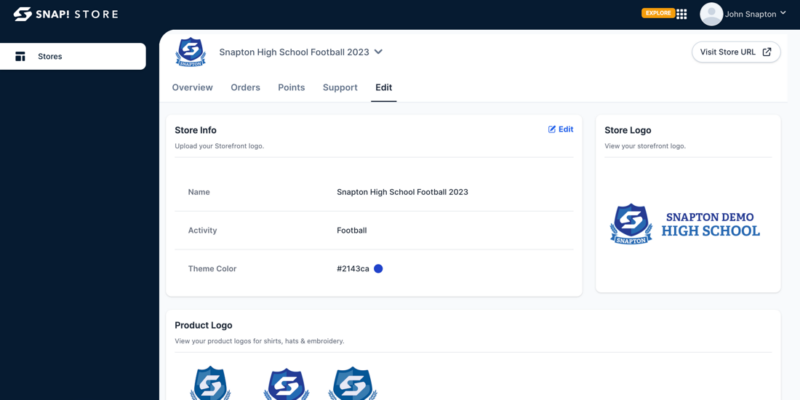Click the Stores layout icon in sidebar
Image resolution: width=800 pixels, height=400 pixels.
pyautogui.click(x=20, y=56)
